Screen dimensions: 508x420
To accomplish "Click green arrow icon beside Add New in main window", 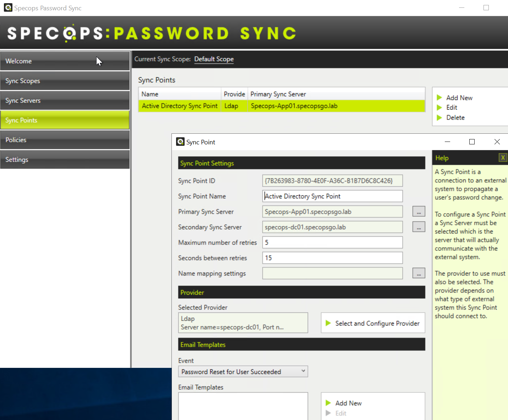I will pyautogui.click(x=439, y=98).
